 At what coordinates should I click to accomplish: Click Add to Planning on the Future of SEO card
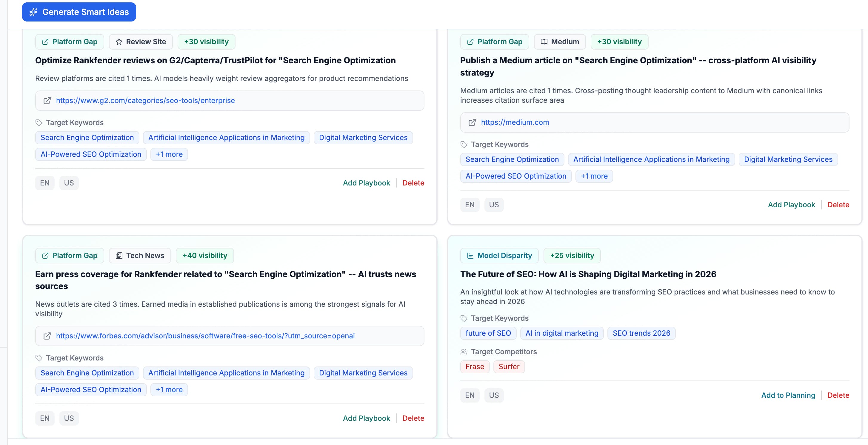pyautogui.click(x=788, y=395)
